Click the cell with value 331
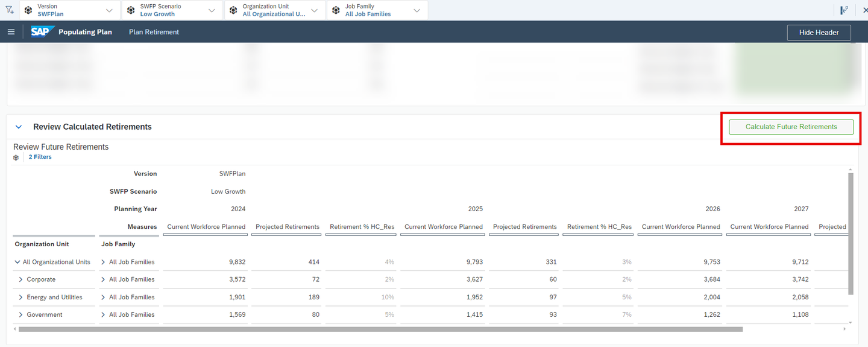Screen dimensions: 868x347 tap(524, 262)
